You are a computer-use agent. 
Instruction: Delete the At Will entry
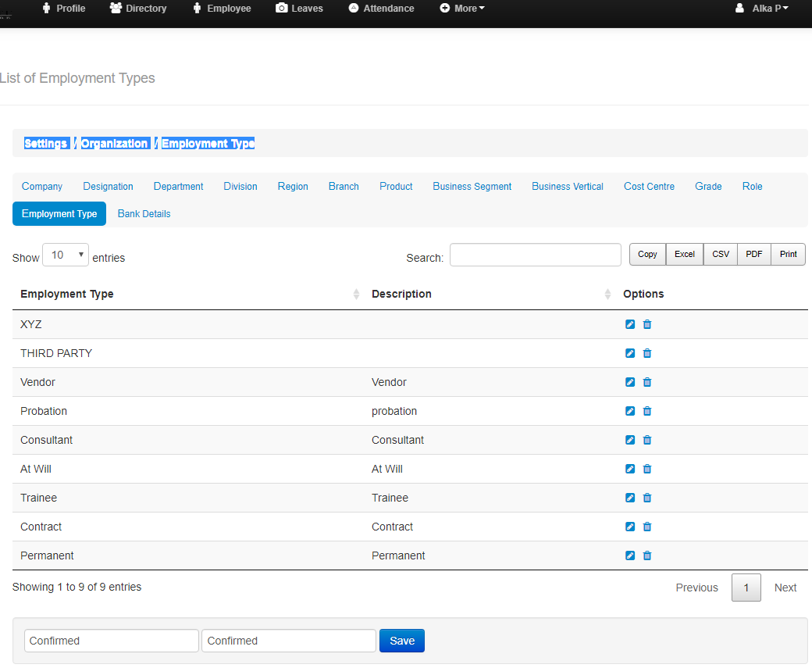click(647, 469)
